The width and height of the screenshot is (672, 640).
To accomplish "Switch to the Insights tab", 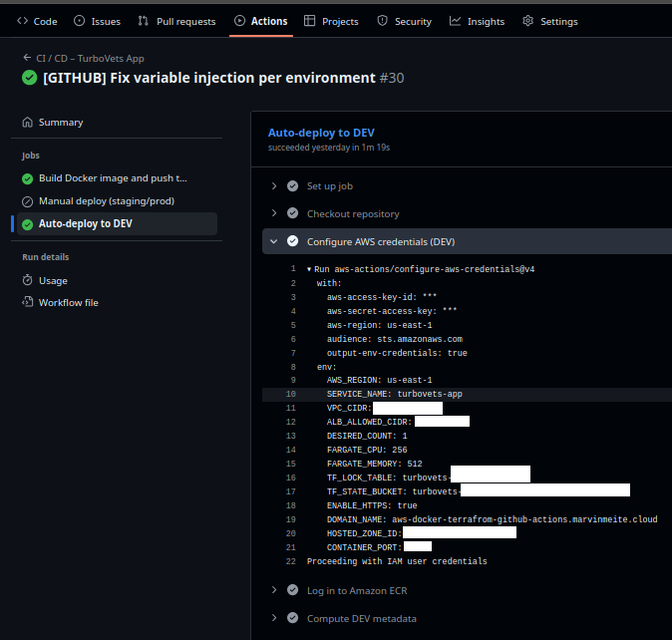I will [x=477, y=21].
